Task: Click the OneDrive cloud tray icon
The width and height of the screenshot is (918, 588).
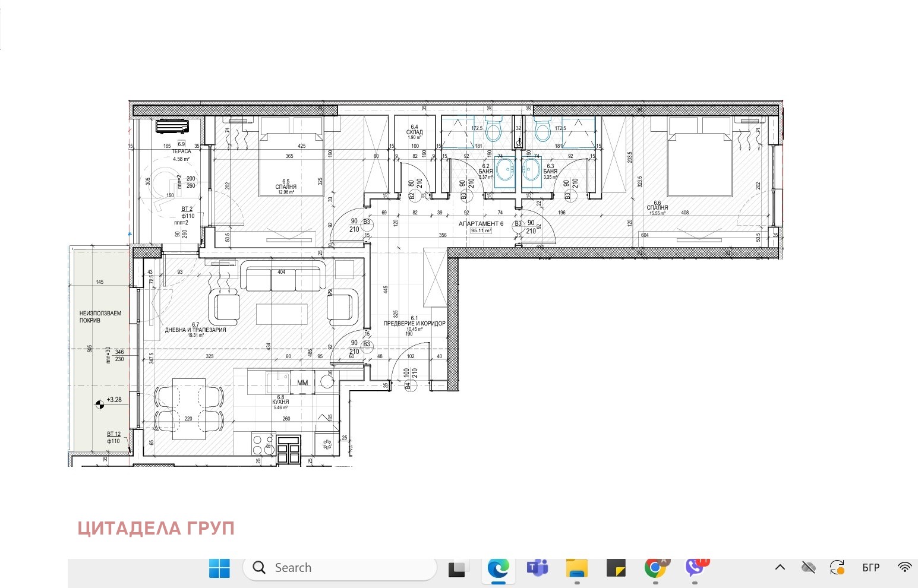Action: point(808,568)
